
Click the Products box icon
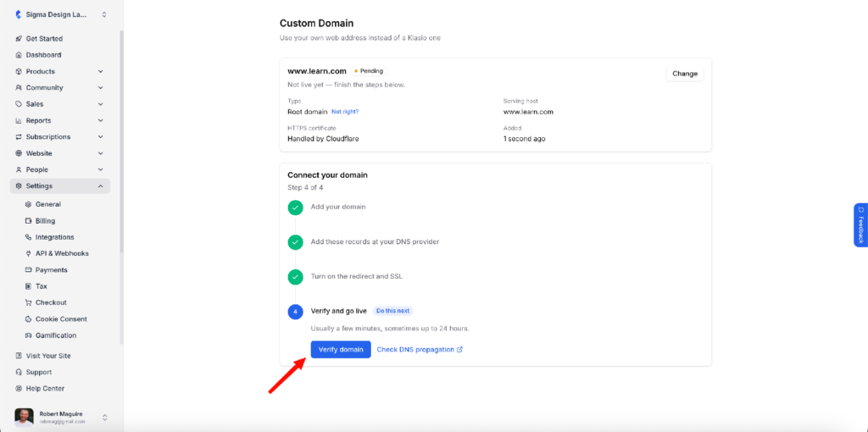coord(19,71)
